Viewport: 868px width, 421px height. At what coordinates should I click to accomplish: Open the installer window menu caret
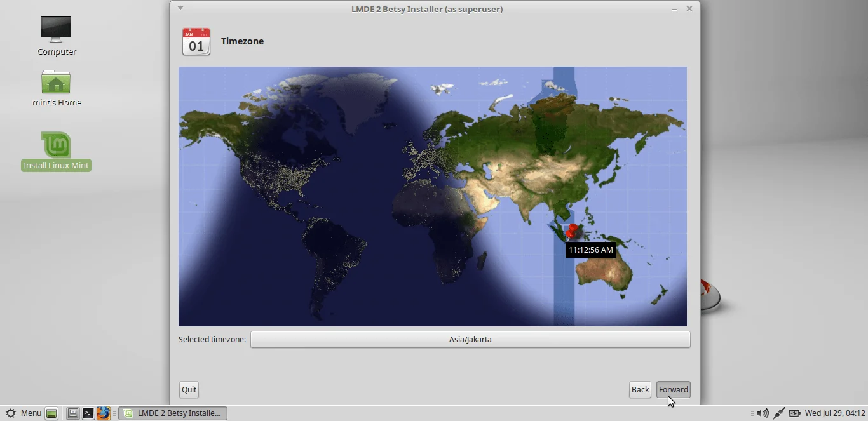pyautogui.click(x=180, y=8)
